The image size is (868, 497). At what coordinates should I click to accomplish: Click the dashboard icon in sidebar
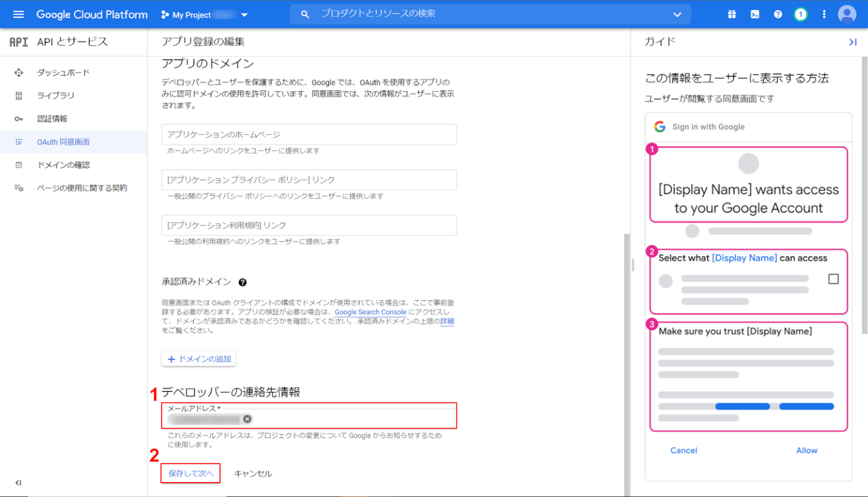click(x=19, y=73)
